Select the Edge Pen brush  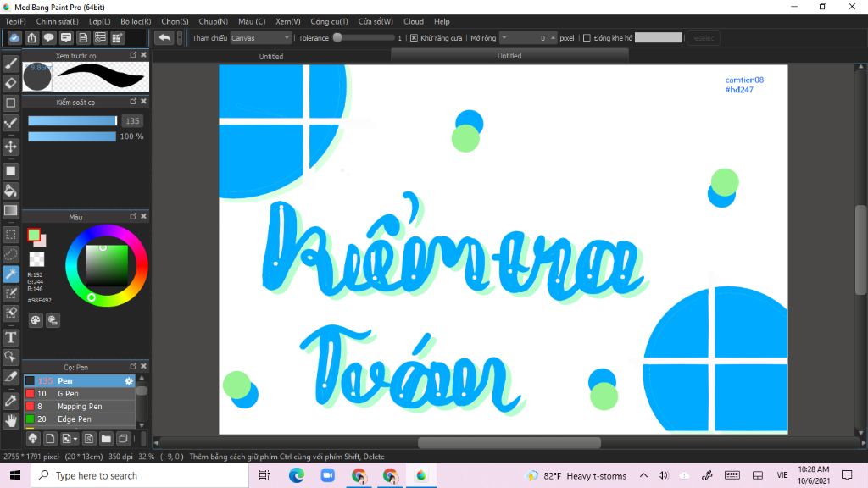coord(80,419)
